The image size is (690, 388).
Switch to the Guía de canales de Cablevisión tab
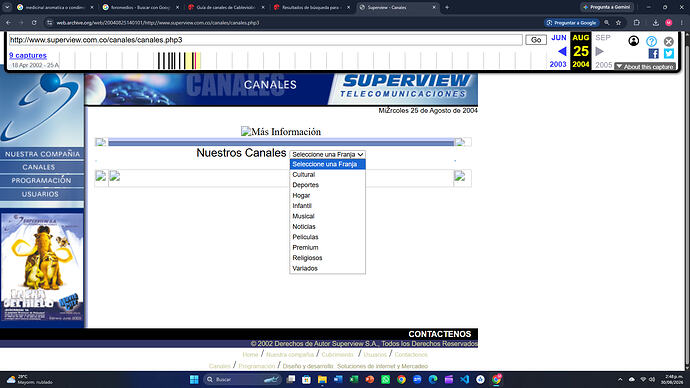coord(227,7)
